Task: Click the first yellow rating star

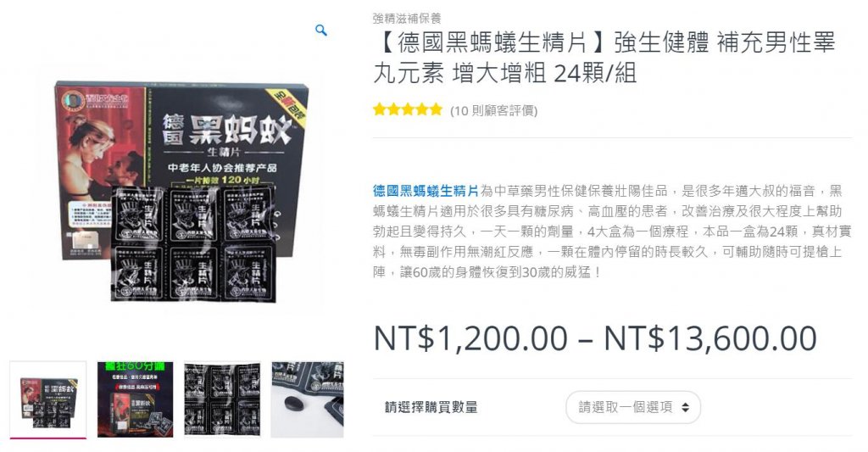Action: (x=380, y=109)
